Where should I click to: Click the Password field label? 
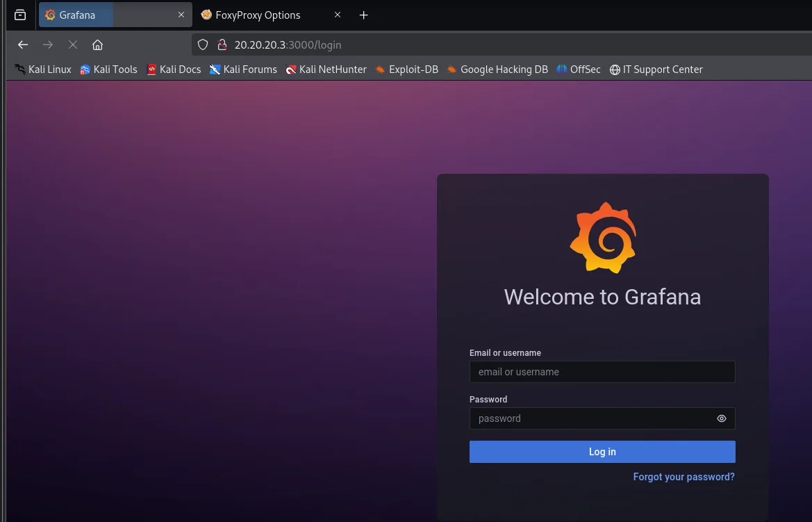coord(488,400)
